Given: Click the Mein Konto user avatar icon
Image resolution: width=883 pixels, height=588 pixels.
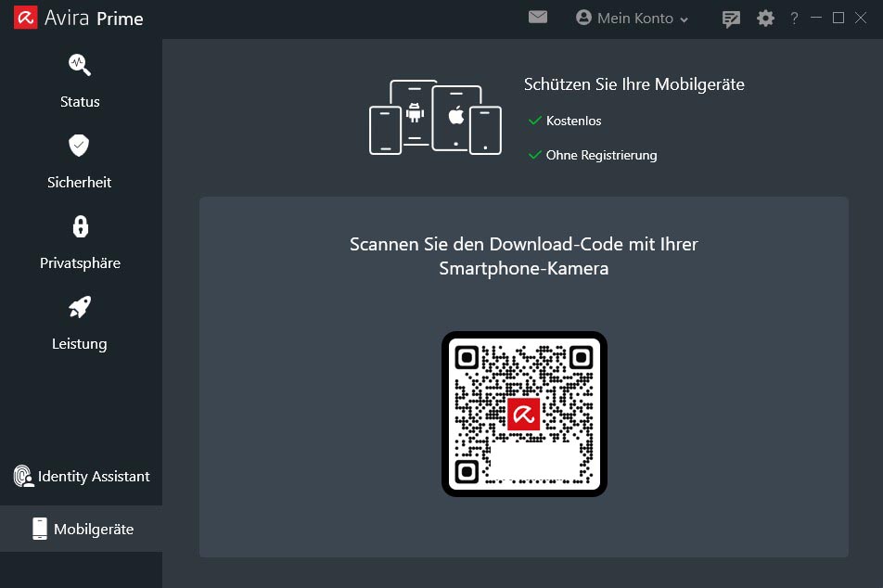Looking at the screenshot, I should [583, 18].
